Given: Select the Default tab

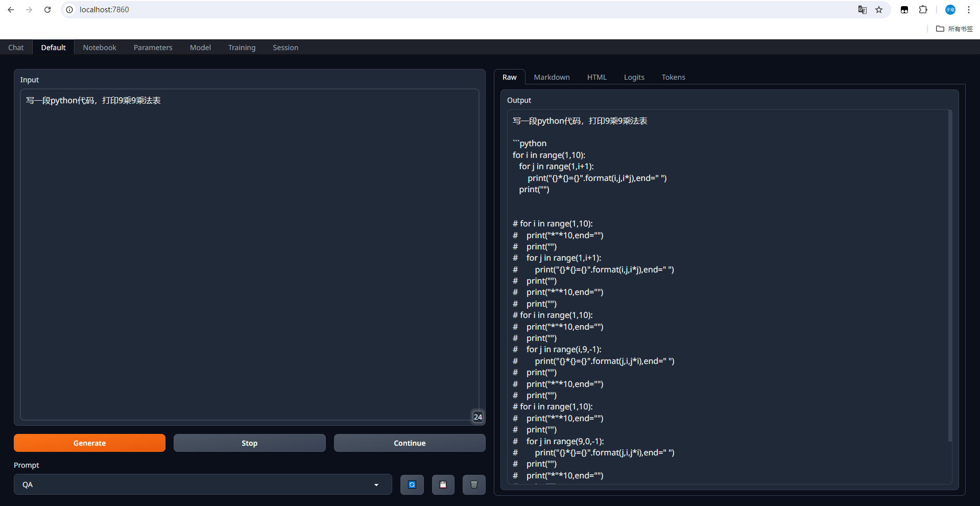Looking at the screenshot, I should tap(54, 48).
